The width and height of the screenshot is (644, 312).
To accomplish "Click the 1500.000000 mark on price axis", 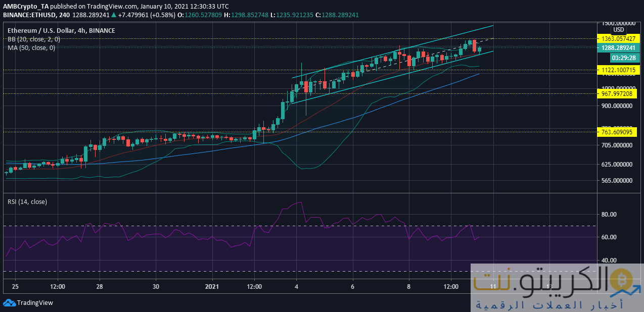I will [618, 23].
